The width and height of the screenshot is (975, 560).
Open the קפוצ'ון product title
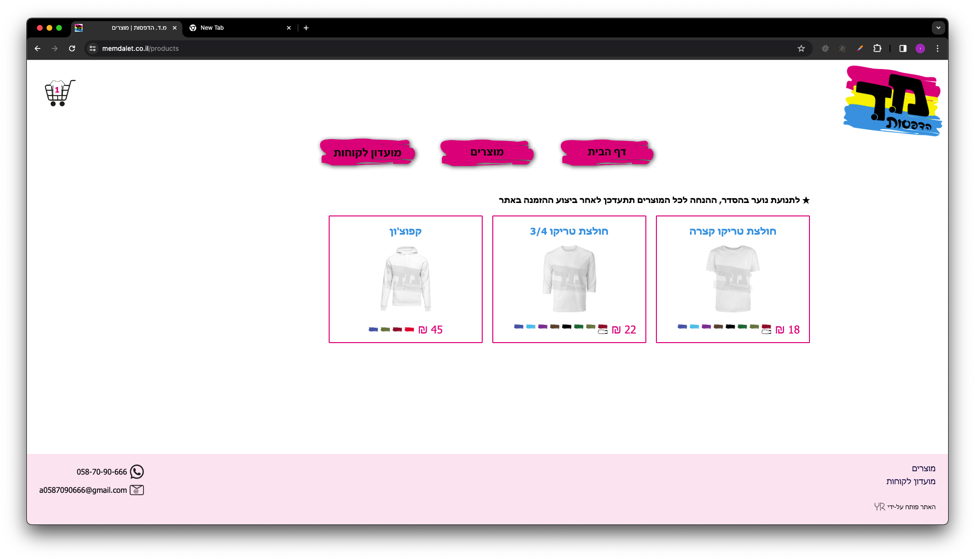[405, 231]
